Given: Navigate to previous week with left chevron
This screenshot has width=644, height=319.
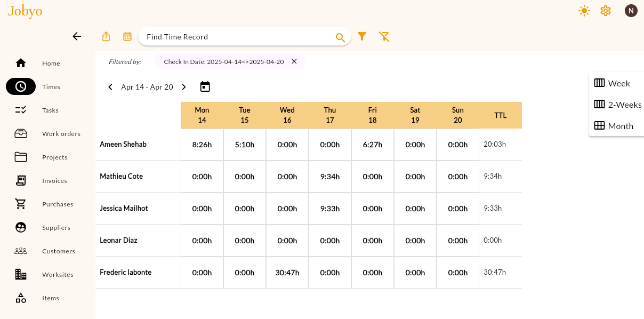Looking at the screenshot, I should 110,86.
